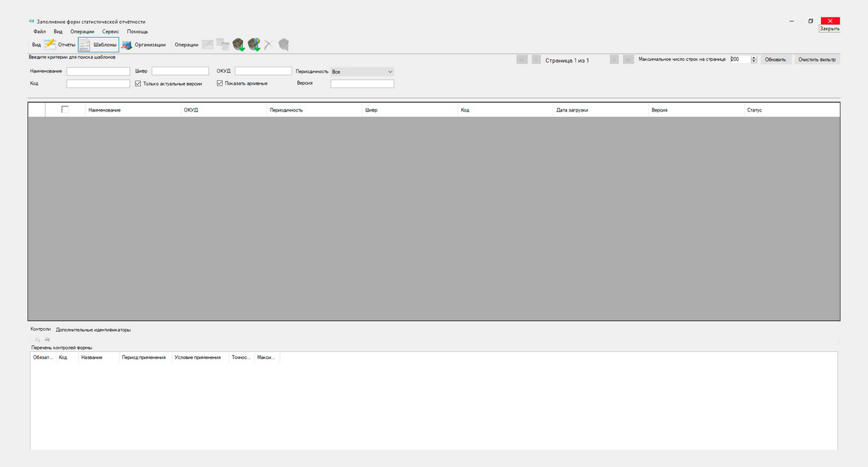Open the Организации view icon
The image size is (868, 467).
[143, 45]
